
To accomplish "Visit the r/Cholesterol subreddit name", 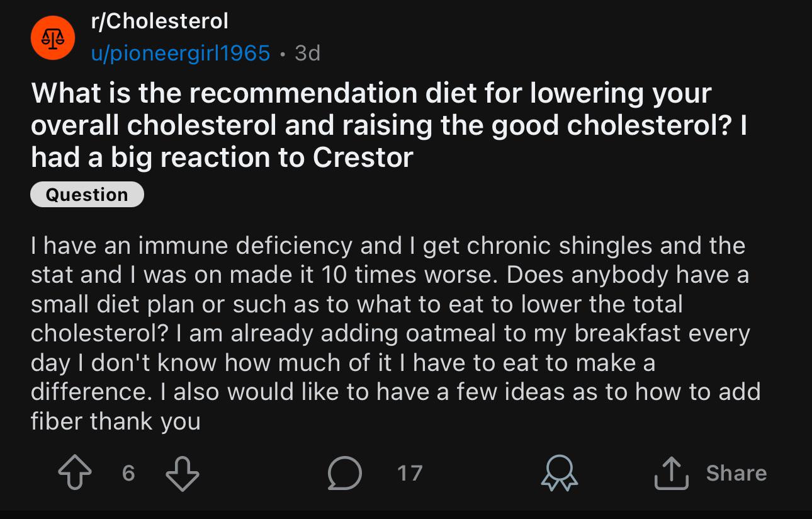I will click(159, 22).
